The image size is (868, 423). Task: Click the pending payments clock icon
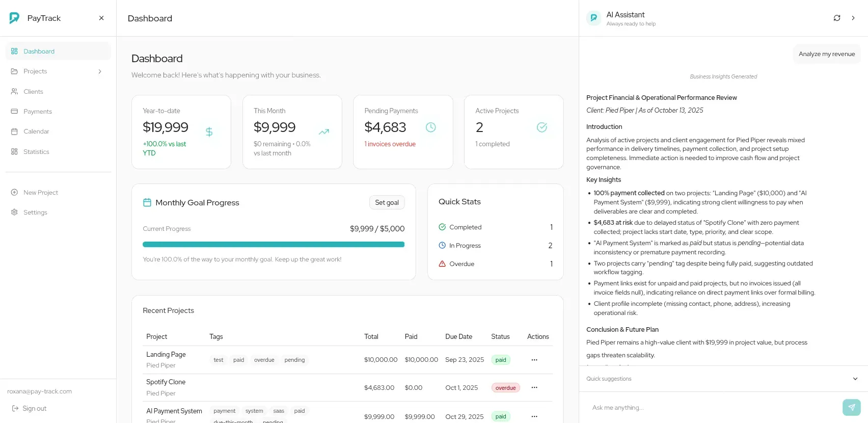click(x=430, y=127)
